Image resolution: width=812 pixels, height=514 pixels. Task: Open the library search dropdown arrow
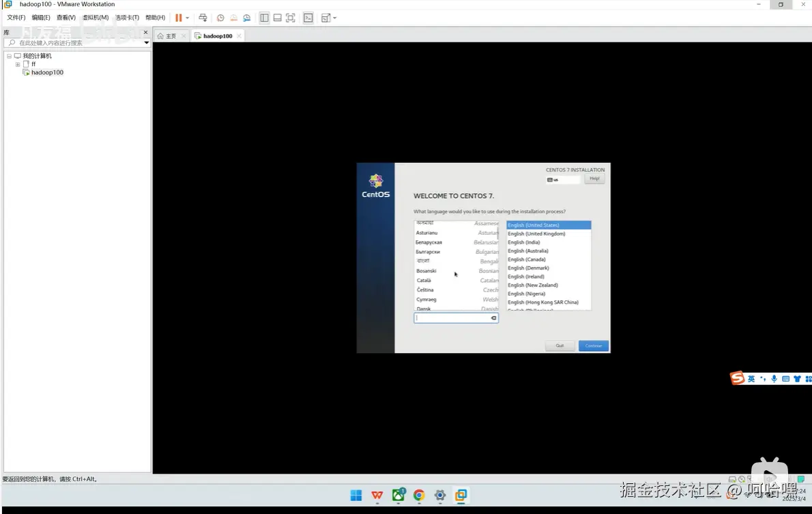(x=147, y=42)
